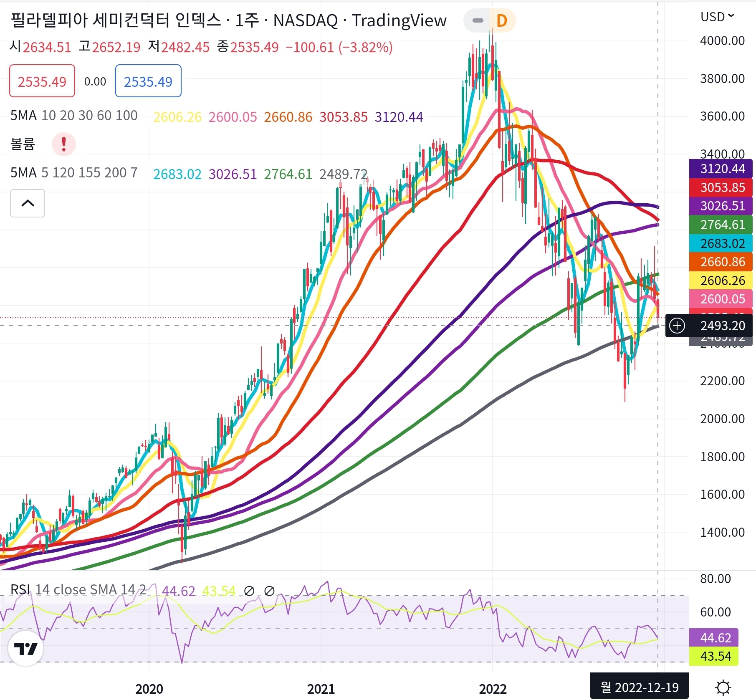This screenshot has height=700, width=756.
Task: Click the first RSI ∅ empty value symbol
Action: click(249, 591)
